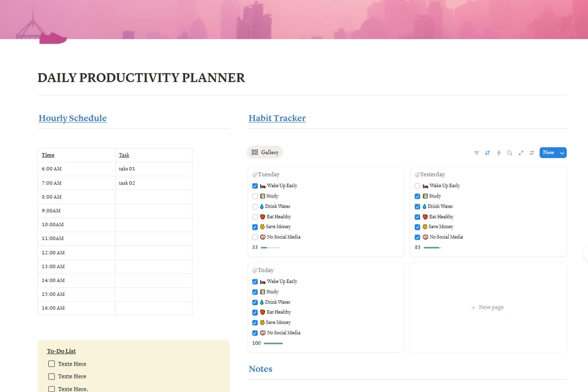Open the Hourly Schedule link

tap(73, 118)
